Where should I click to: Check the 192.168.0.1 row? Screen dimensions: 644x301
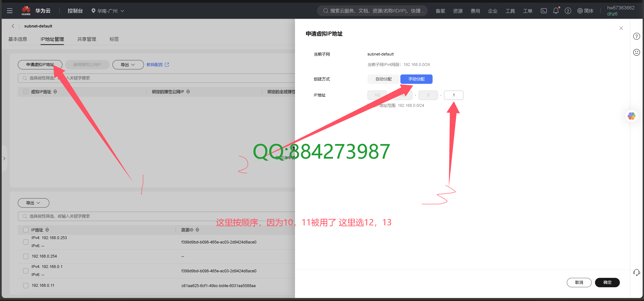(x=26, y=271)
